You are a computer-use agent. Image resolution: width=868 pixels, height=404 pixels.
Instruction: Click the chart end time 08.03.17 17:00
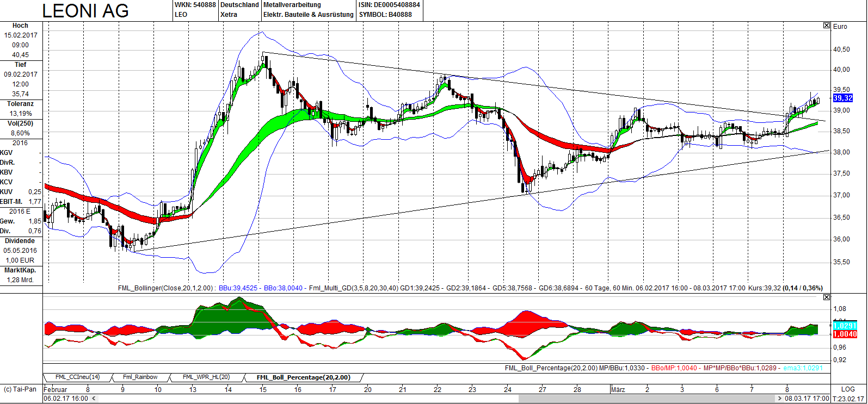coord(808,399)
